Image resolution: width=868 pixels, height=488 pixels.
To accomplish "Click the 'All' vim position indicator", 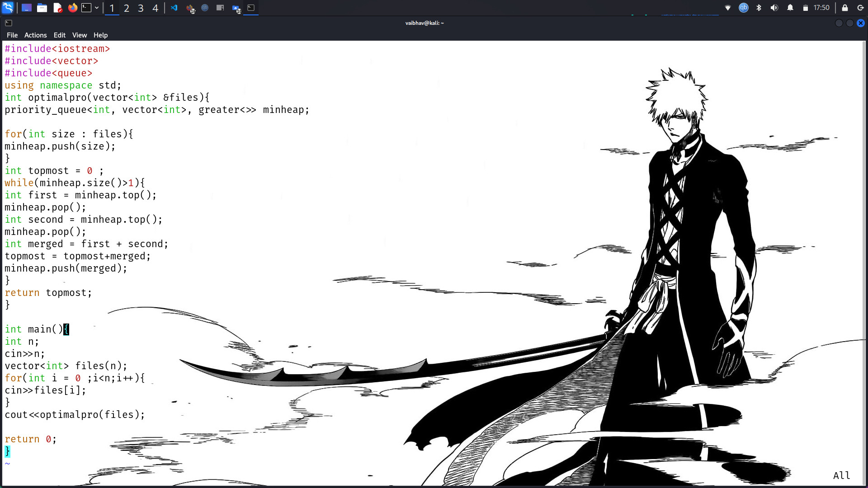I will 842,475.
